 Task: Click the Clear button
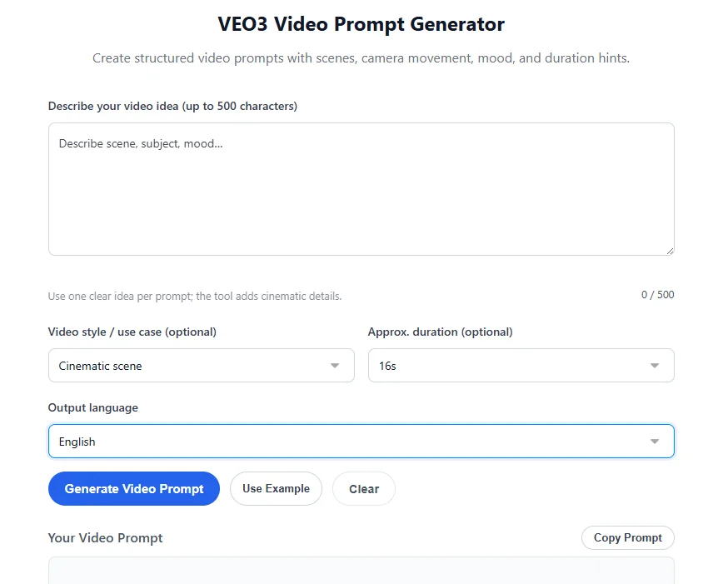(x=363, y=488)
